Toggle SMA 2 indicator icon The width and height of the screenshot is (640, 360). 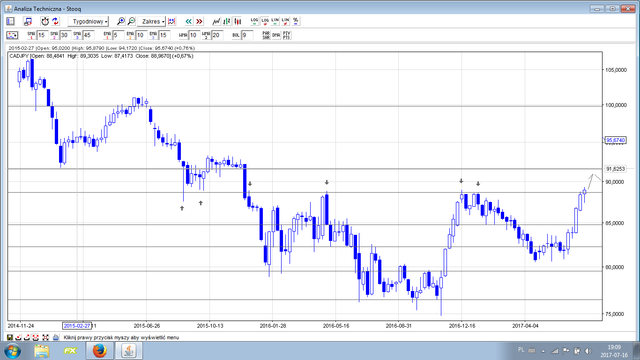(54, 36)
